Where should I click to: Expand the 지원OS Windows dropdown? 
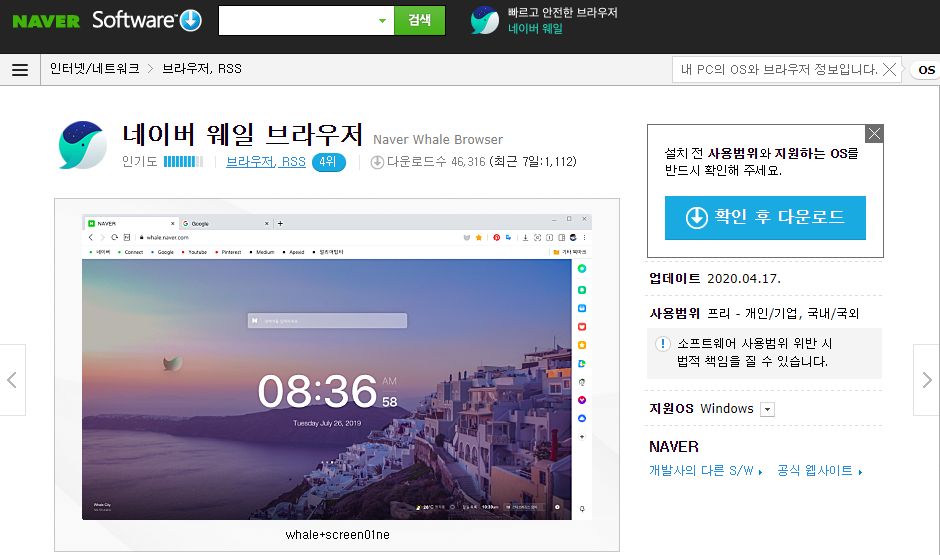coord(767,409)
